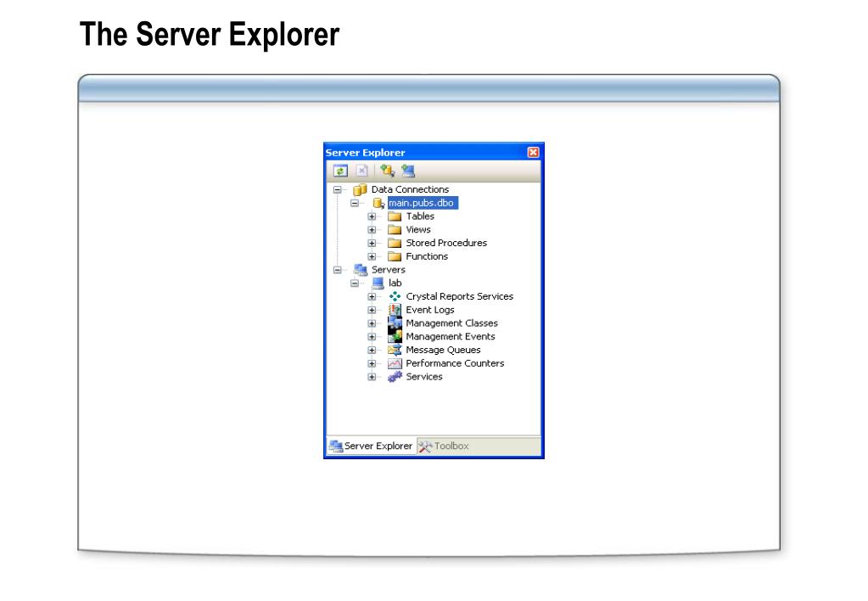Select the Performance Counters label
Screen dimensions: 868x601
[x=455, y=363]
